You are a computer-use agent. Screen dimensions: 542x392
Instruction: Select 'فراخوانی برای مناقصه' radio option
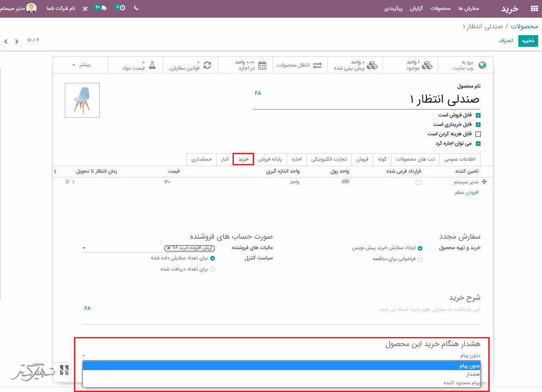pyautogui.click(x=420, y=259)
